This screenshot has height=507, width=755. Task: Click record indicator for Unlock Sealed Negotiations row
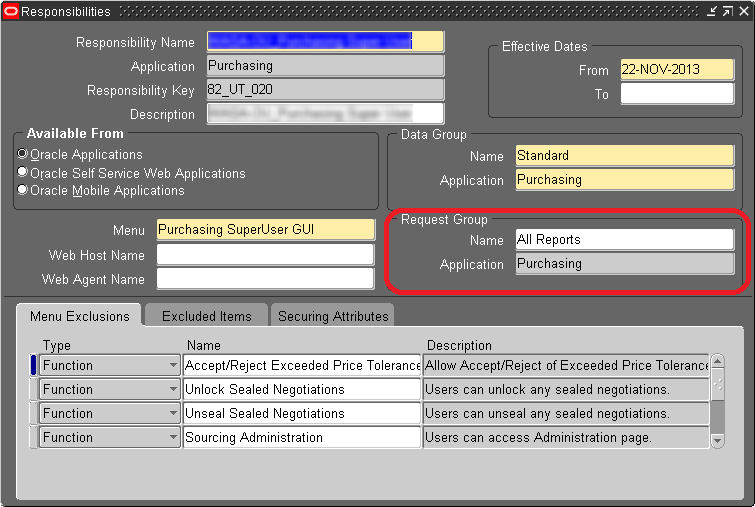pos(33,390)
